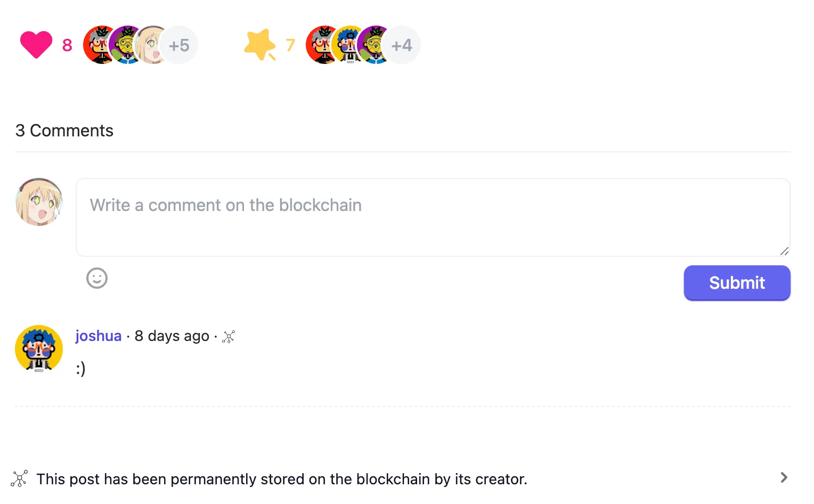
Task: Click the like count number 8
Action: click(67, 45)
